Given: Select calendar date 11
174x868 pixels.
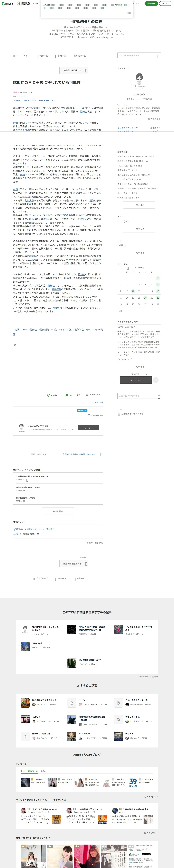Looking at the screenshot, I should click(x=133, y=291).
